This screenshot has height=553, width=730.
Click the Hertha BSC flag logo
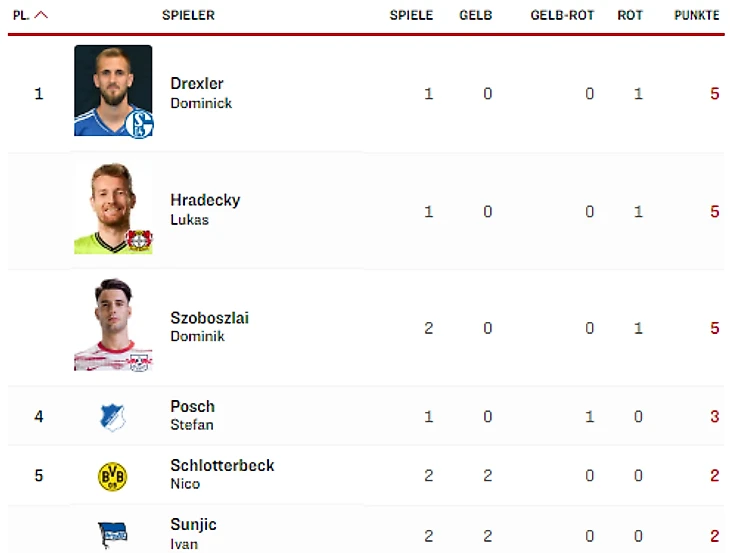click(x=113, y=535)
